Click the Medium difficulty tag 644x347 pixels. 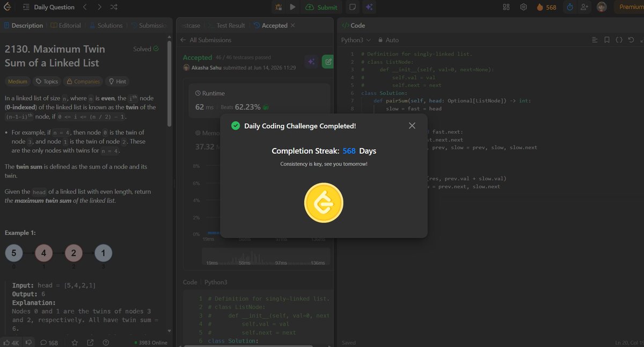(18, 82)
